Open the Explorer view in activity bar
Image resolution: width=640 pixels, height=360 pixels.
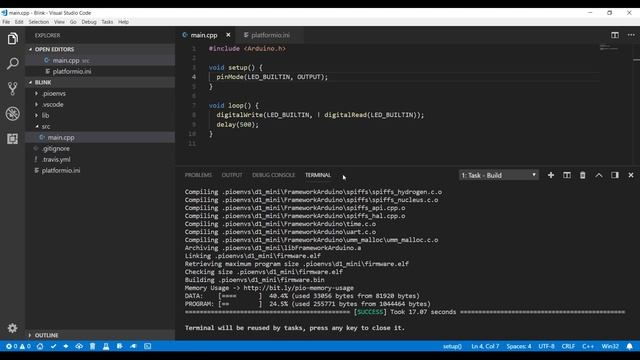[13, 39]
